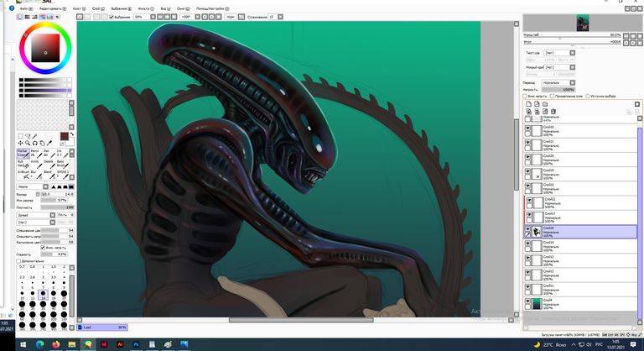
Task: Open Photoshop from the taskbar
Action: (x=136, y=344)
